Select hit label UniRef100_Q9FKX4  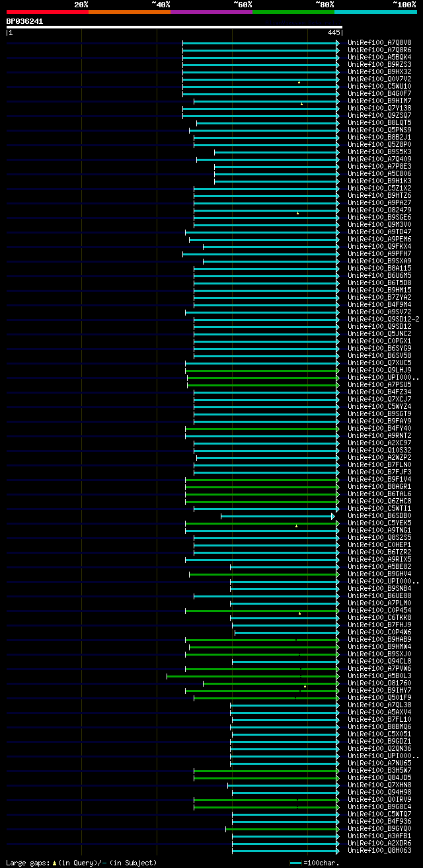(x=379, y=247)
